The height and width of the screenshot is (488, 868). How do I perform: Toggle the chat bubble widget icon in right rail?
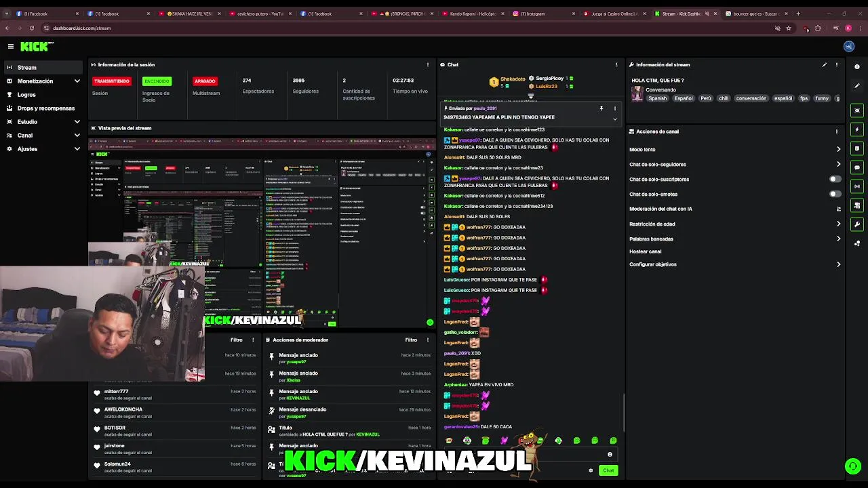(x=857, y=167)
